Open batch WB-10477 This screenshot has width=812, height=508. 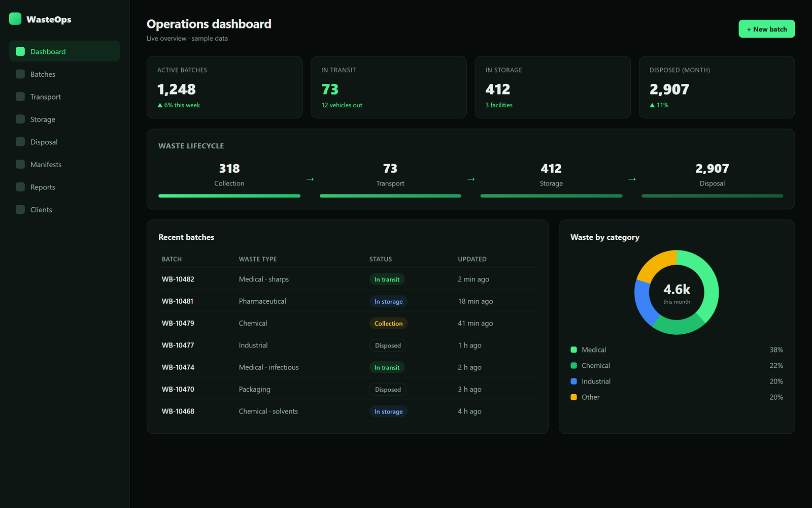(x=178, y=345)
